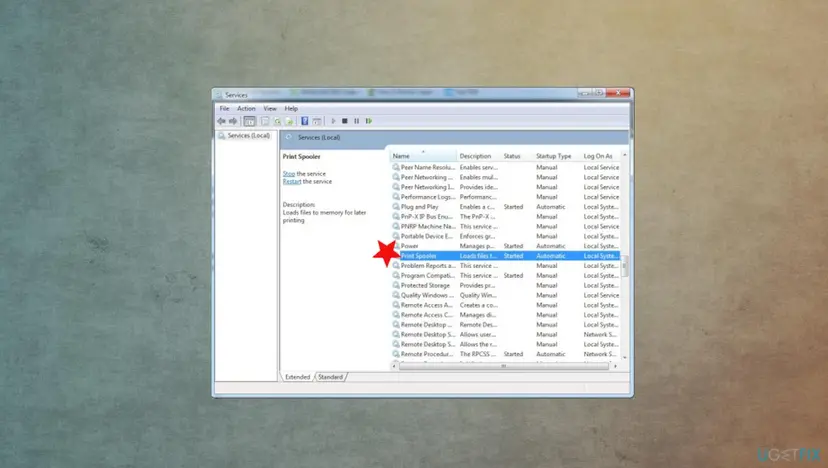The width and height of the screenshot is (828, 468).
Task: Click the 'Creates a co...' description cell
Action: [x=478, y=305]
